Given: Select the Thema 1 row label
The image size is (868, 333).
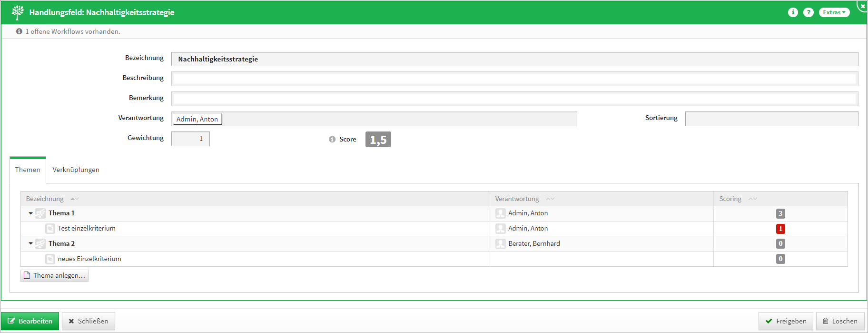Looking at the screenshot, I should (x=61, y=213).
